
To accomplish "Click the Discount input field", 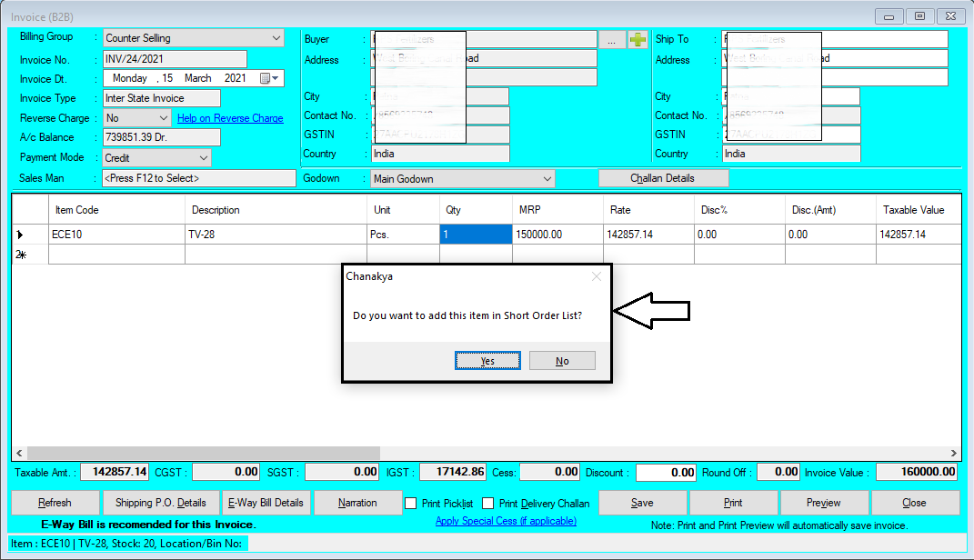I will pyautogui.click(x=665, y=472).
